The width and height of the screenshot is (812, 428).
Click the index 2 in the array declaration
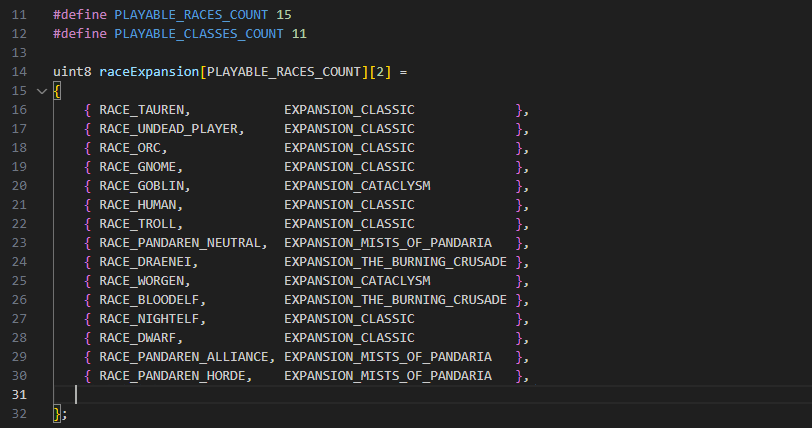coord(387,72)
